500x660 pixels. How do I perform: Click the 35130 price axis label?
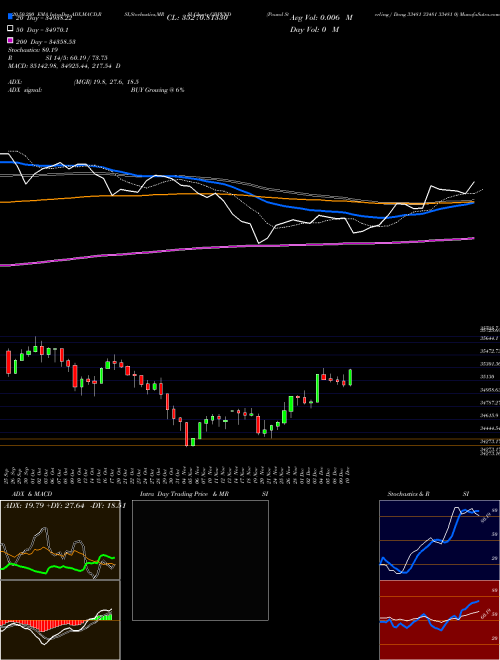click(x=487, y=376)
